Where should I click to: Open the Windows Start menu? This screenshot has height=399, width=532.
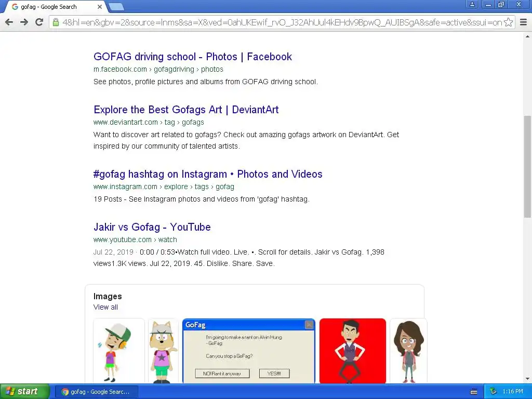click(x=24, y=392)
